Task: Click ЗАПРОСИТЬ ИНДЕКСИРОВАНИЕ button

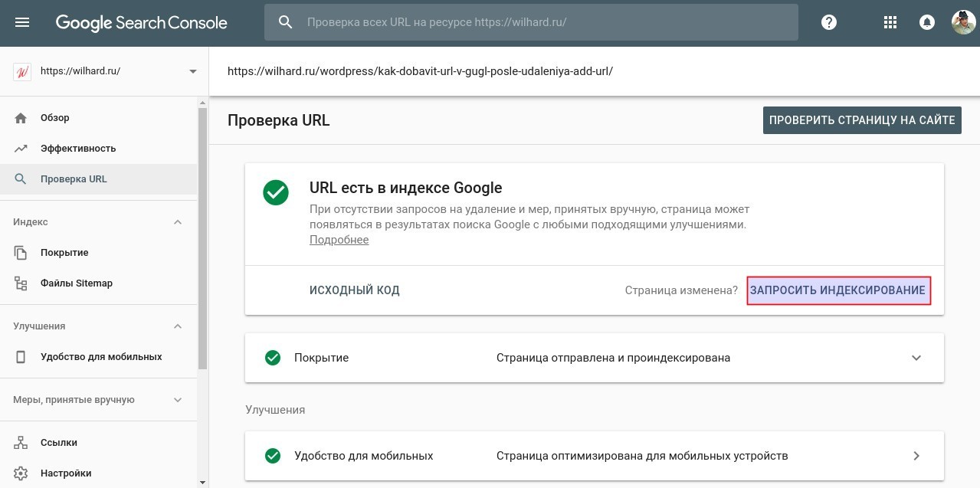Action: 838,290
